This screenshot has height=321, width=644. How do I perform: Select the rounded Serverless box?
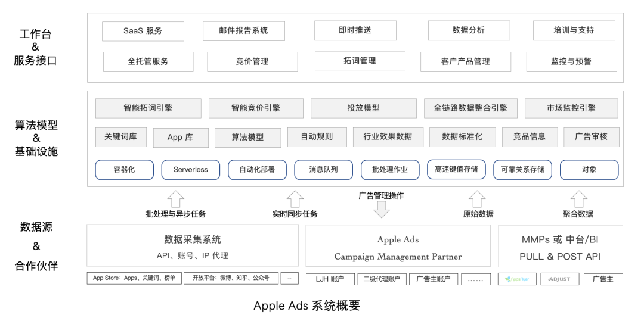click(x=191, y=170)
